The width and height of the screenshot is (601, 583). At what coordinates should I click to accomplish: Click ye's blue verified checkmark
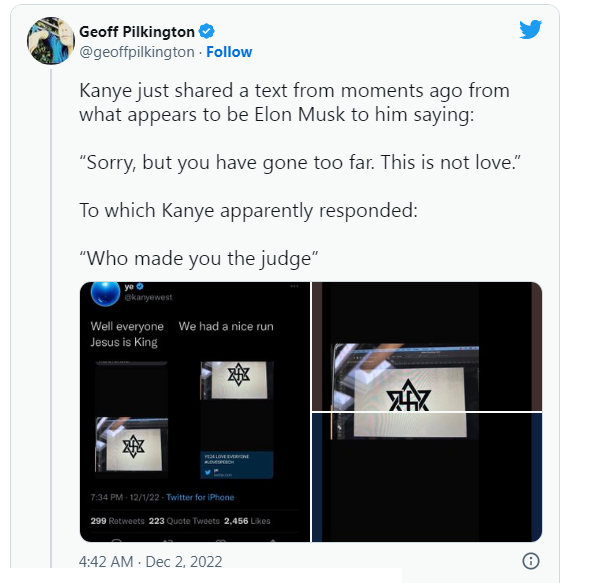pos(140,286)
